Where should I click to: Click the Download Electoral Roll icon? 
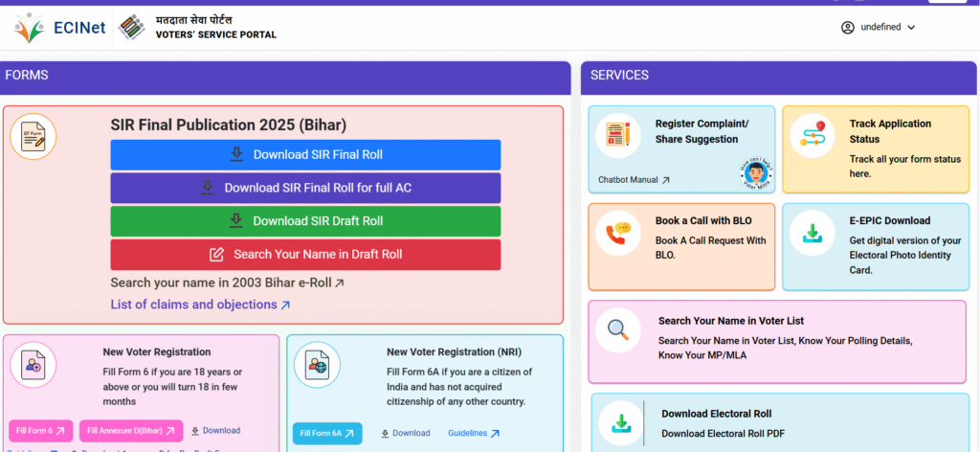621,423
